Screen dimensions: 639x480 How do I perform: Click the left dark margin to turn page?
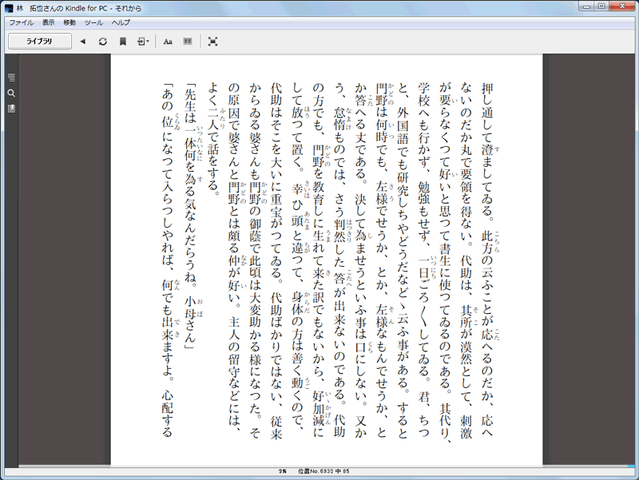click(64, 259)
